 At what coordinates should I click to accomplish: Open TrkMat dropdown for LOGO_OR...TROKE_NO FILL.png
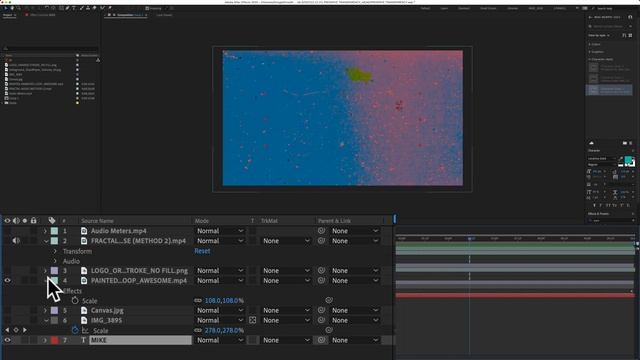pyautogui.click(x=286, y=271)
